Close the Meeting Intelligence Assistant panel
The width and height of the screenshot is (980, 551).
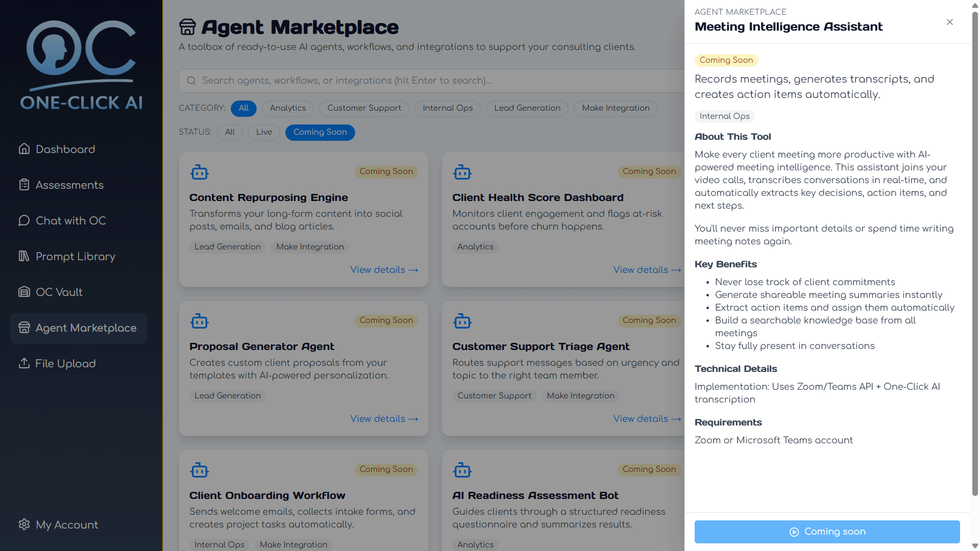click(x=949, y=22)
